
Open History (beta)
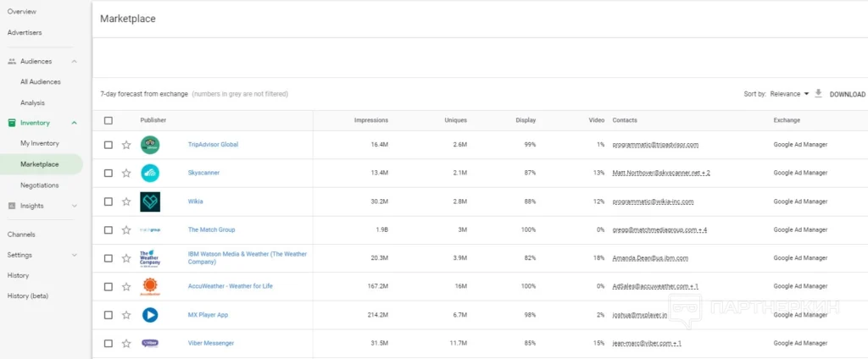point(28,296)
